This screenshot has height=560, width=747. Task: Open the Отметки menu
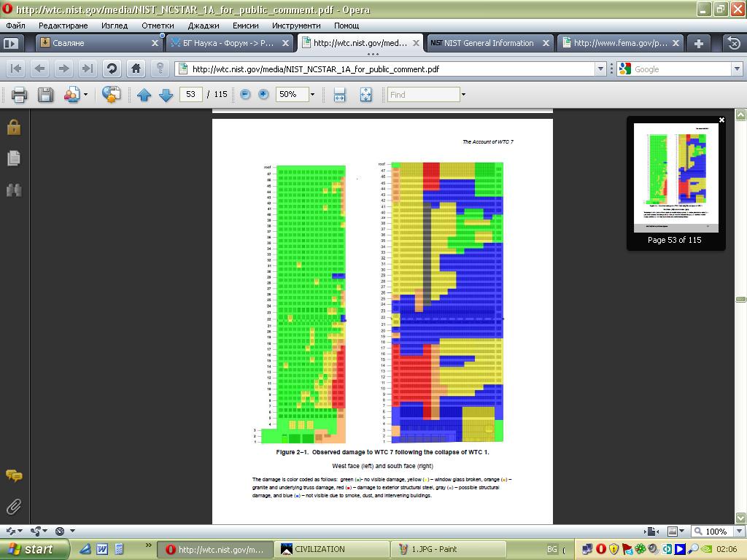click(x=158, y=26)
